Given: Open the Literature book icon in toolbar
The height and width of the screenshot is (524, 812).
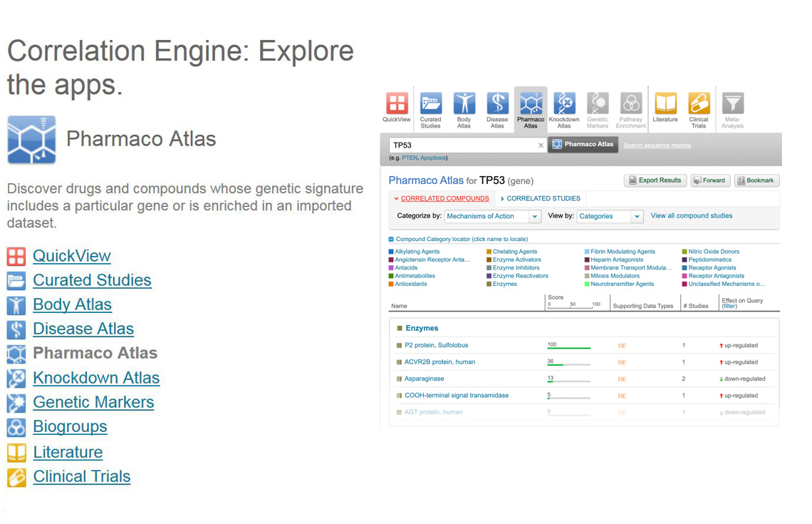Looking at the screenshot, I should point(665,104).
